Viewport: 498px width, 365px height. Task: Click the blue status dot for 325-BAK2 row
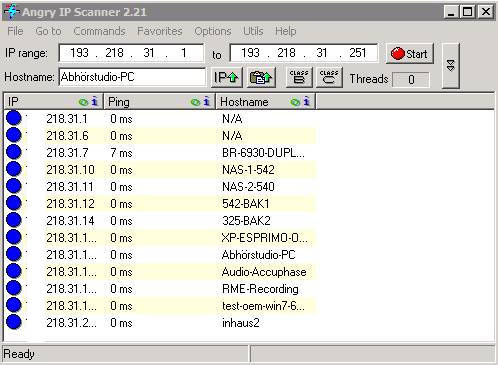[14, 220]
